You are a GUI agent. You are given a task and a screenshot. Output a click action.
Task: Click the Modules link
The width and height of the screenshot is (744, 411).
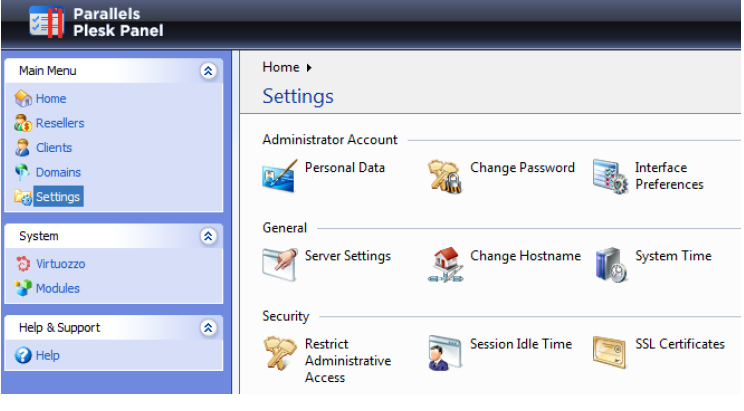coord(57,288)
